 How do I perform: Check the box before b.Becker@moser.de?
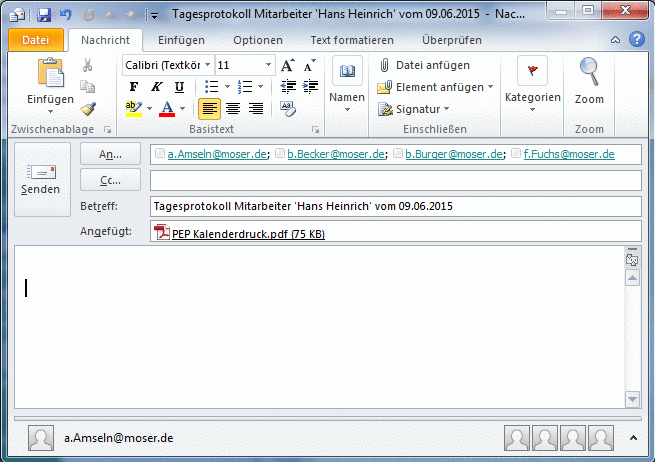280,153
